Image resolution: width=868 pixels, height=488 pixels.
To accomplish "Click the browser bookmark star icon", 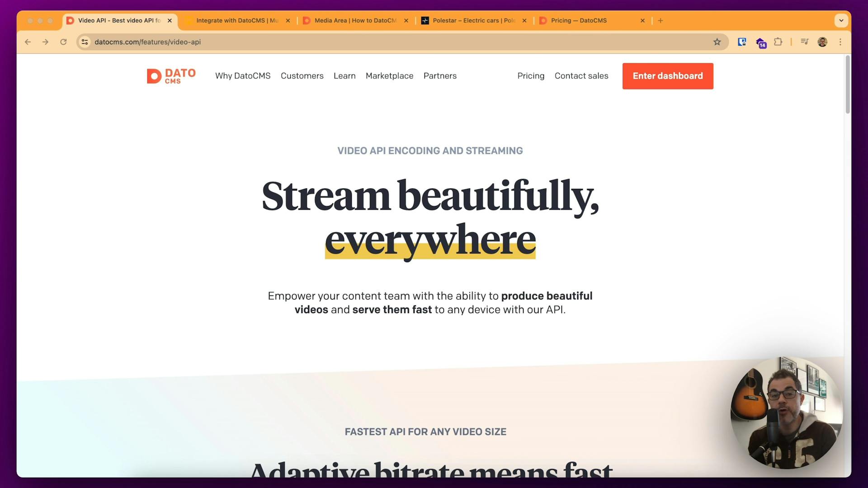I will [717, 42].
